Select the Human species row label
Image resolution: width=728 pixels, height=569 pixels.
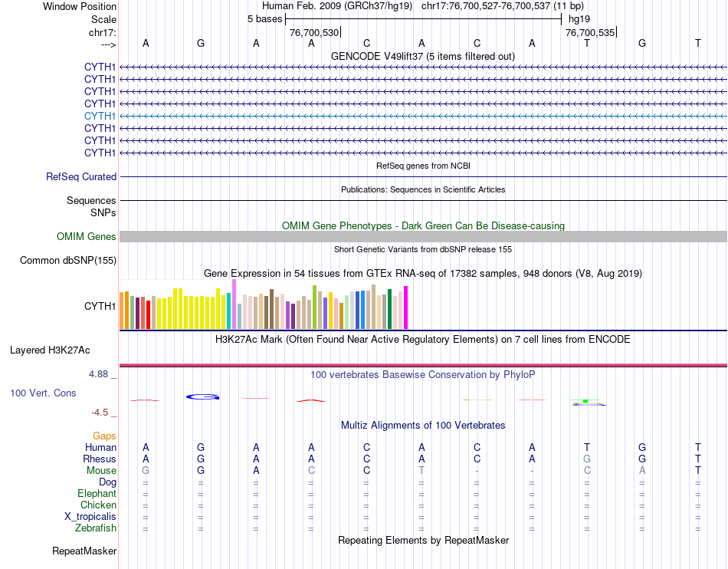[x=100, y=447]
